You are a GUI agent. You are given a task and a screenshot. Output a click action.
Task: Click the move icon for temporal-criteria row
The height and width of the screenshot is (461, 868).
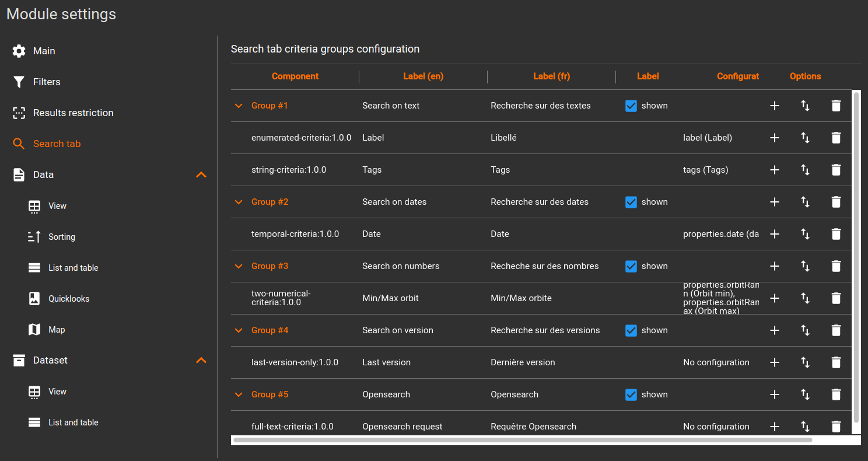pos(806,234)
